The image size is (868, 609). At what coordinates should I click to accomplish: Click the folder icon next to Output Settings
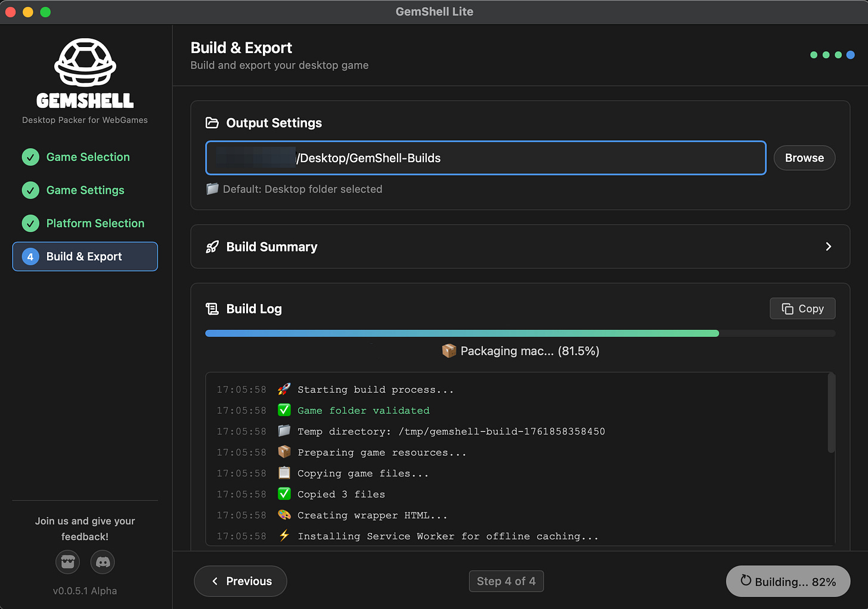pyautogui.click(x=212, y=123)
